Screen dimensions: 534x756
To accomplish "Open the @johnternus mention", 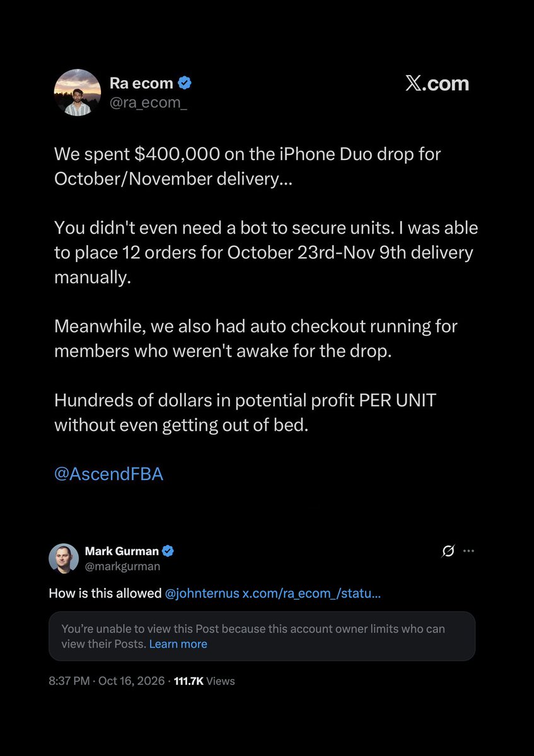I will (202, 593).
